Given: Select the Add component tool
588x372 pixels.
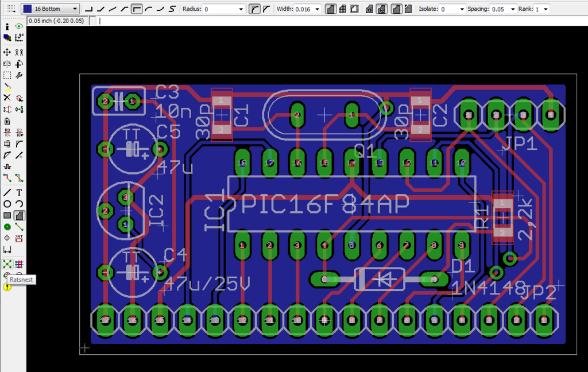Looking at the screenshot, I should click(19, 98).
